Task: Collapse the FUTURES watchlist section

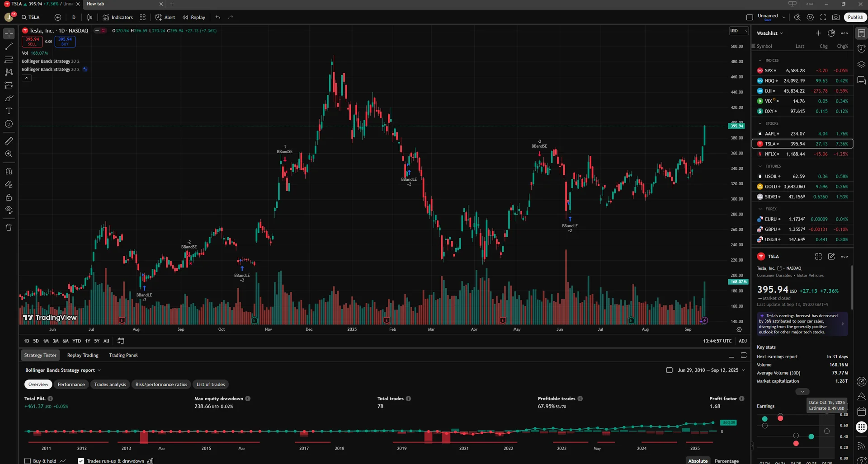Action: coord(759,166)
